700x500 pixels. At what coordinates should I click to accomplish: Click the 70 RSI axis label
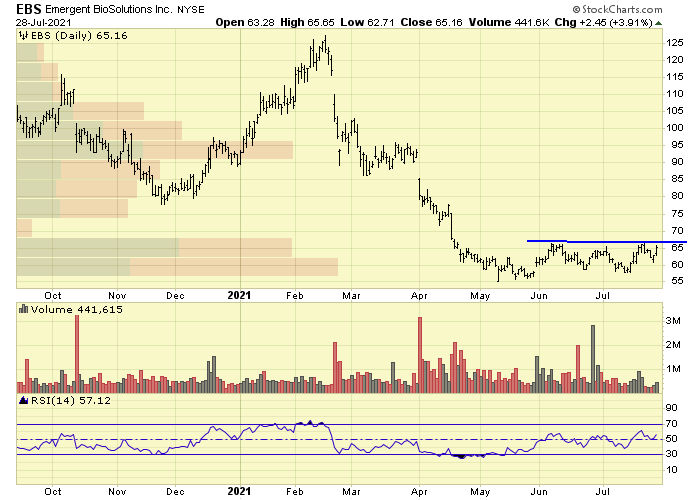671,424
